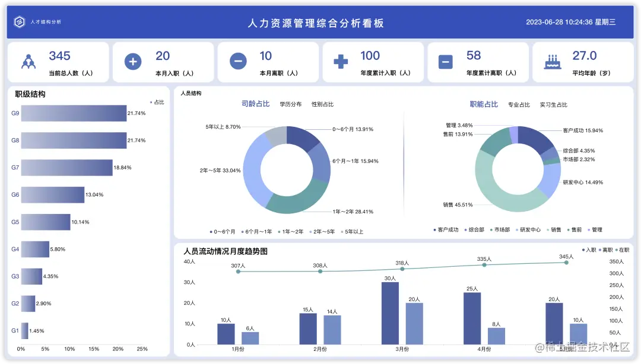Click the hexagon logo icon in the header
The height and width of the screenshot is (364, 641).
(x=19, y=22)
